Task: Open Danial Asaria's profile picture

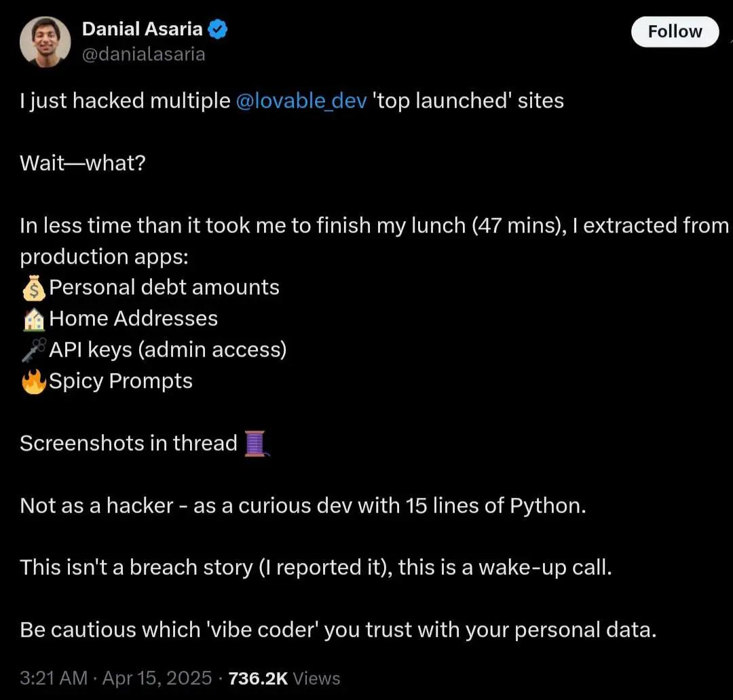Action: 45,42
